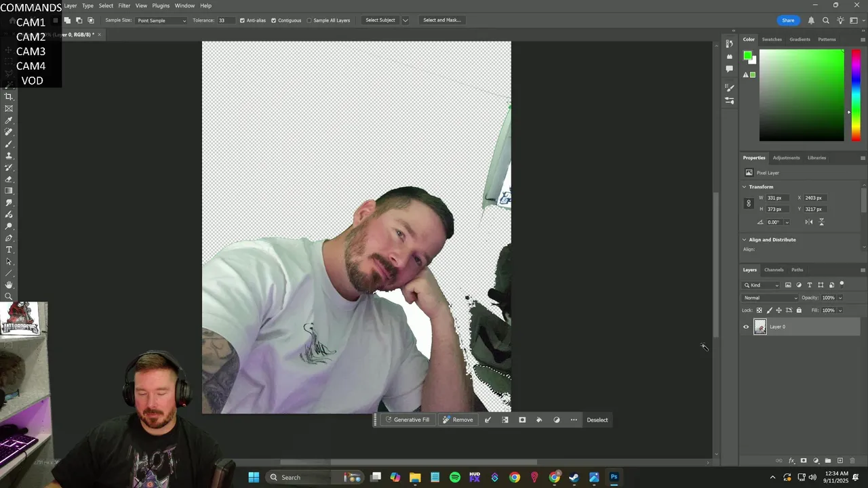The image size is (868, 488).
Task: Delete layer with trash icon
Action: pos(852,461)
